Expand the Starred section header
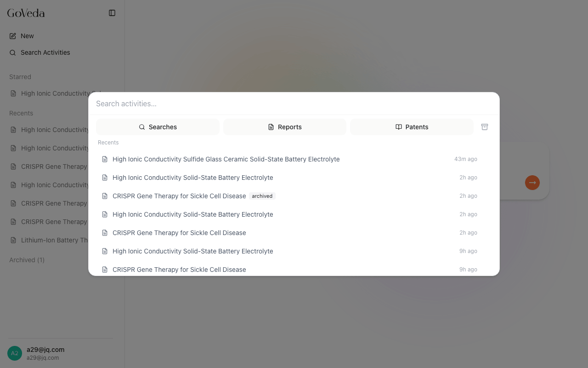The height and width of the screenshot is (368, 588). tap(20, 77)
